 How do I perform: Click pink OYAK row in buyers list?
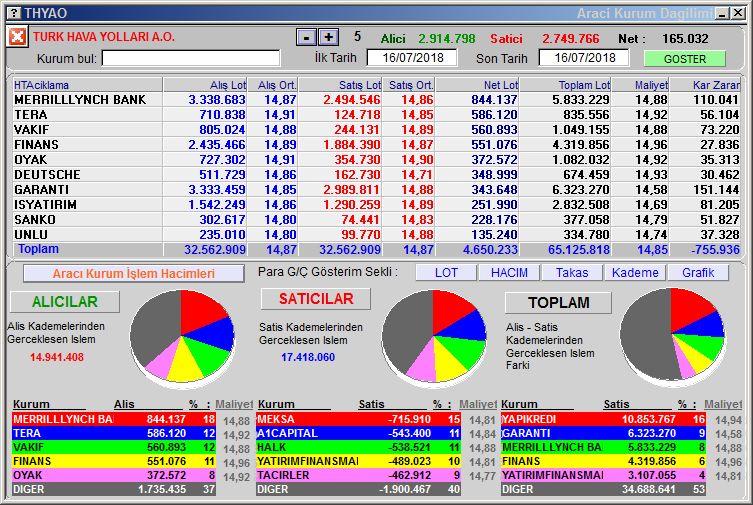point(114,475)
